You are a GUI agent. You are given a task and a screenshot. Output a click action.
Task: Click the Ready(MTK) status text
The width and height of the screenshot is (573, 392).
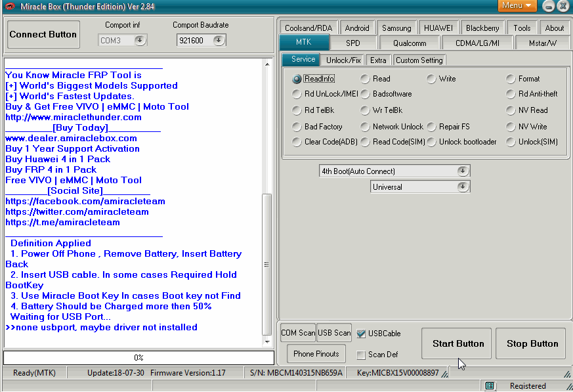(34, 373)
